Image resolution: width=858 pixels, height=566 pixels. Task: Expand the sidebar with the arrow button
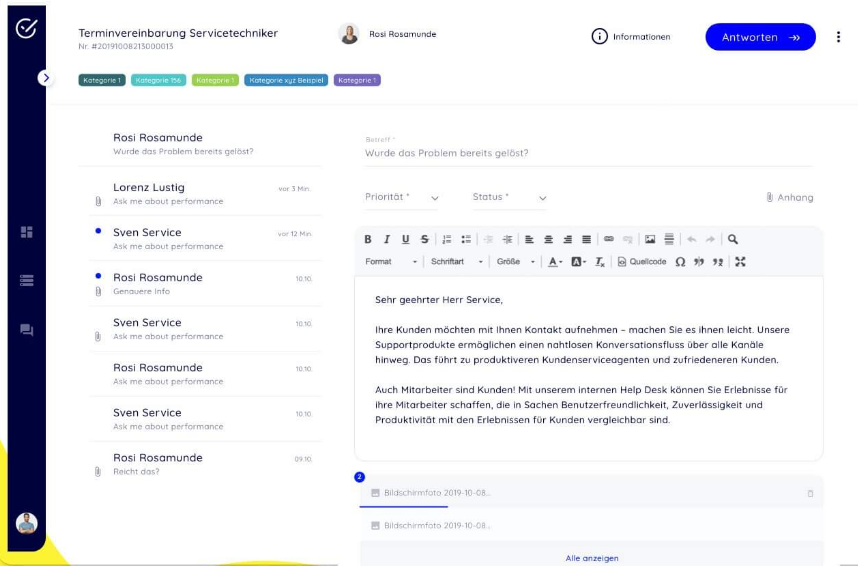(45, 77)
